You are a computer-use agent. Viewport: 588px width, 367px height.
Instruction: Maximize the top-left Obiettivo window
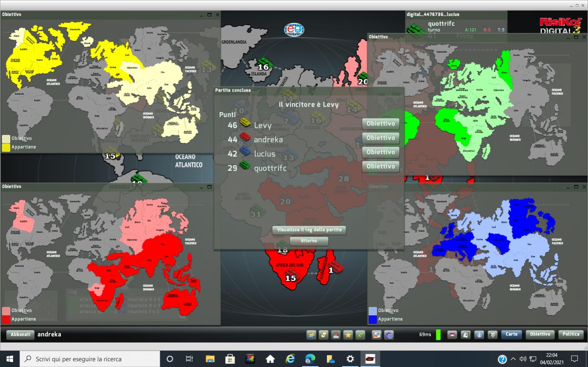coord(209,15)
